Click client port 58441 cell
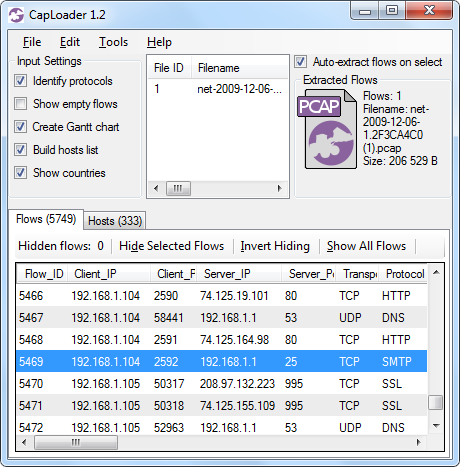Image resolution: width=460 pixels, height=467 pixels. click(169, 318)
